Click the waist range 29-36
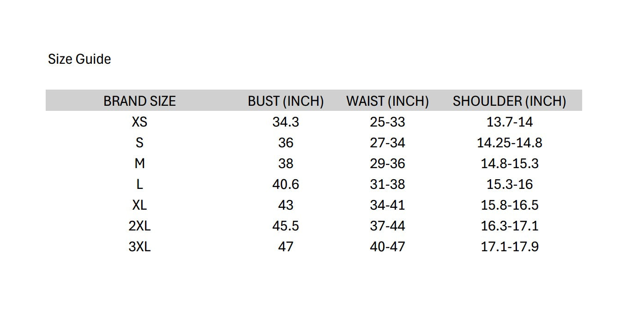The width and height of the screenshot is (644, 315). coord(387,164)
